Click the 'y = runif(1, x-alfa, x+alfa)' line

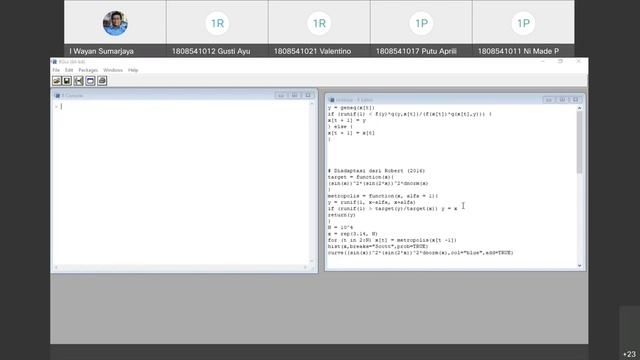coord(371,202)
